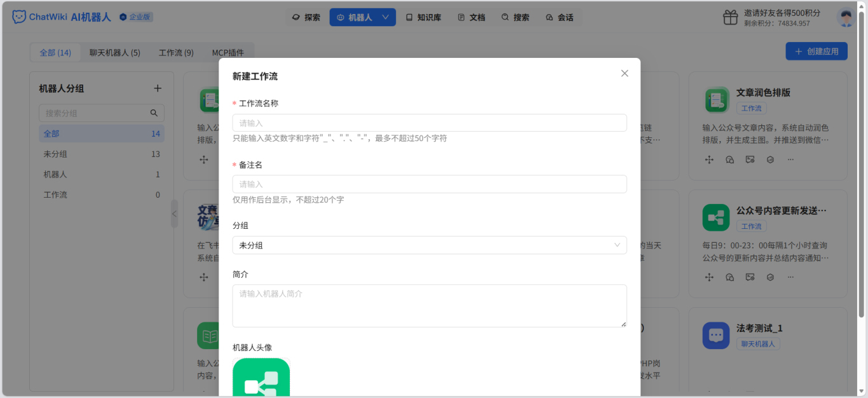868x398 pixels.
Task: Click the 工作流名称 input field
Action: coord(430,121)
